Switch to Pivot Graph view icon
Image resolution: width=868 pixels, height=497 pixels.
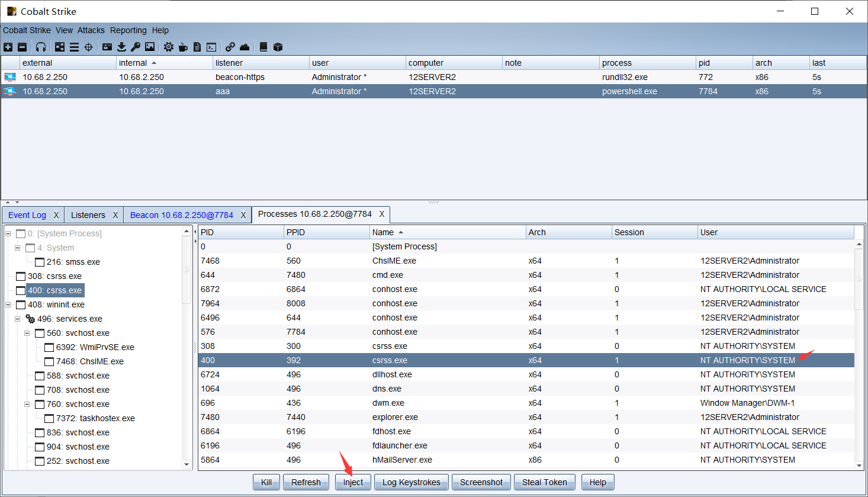pyautogui.click(x=60, y=47)
